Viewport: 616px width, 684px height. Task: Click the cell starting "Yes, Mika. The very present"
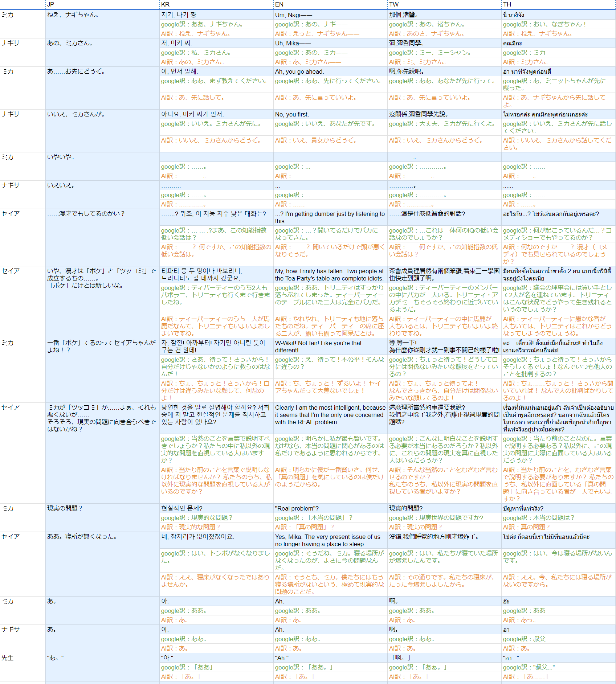(x=330, y=540)
